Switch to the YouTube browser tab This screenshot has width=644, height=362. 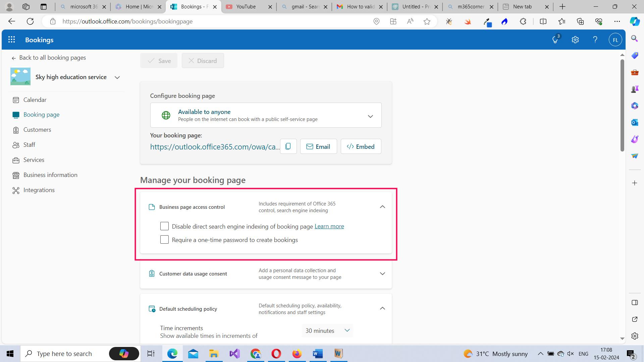pyautogui.click(x=245, y=6)
